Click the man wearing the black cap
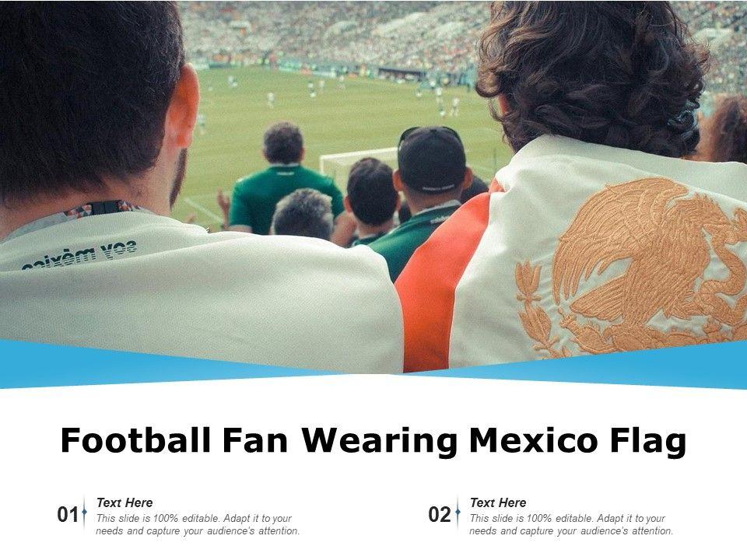The height and width of the screenshot is (560, 747). (430, 177)
